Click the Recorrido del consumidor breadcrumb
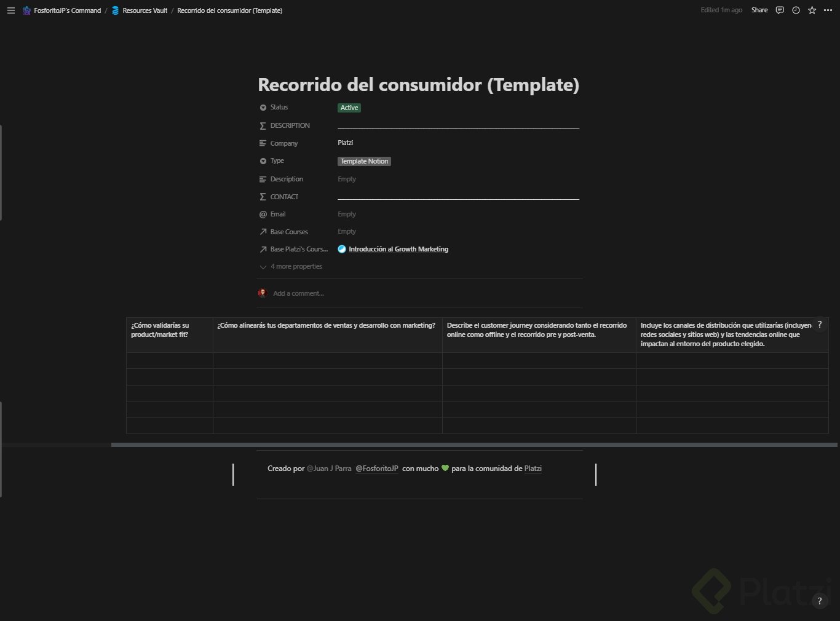The width and height of the screenshot is (840, 621). click(230, 10)
